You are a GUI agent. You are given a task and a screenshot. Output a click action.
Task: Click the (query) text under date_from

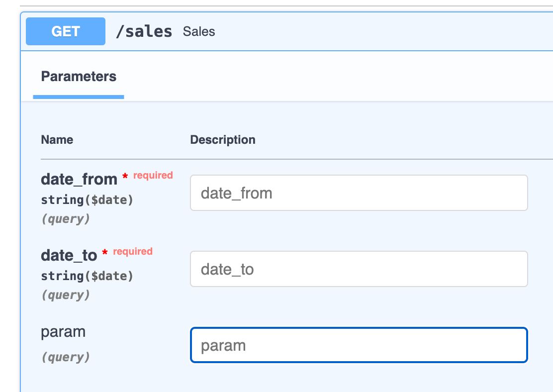point(65,219)
